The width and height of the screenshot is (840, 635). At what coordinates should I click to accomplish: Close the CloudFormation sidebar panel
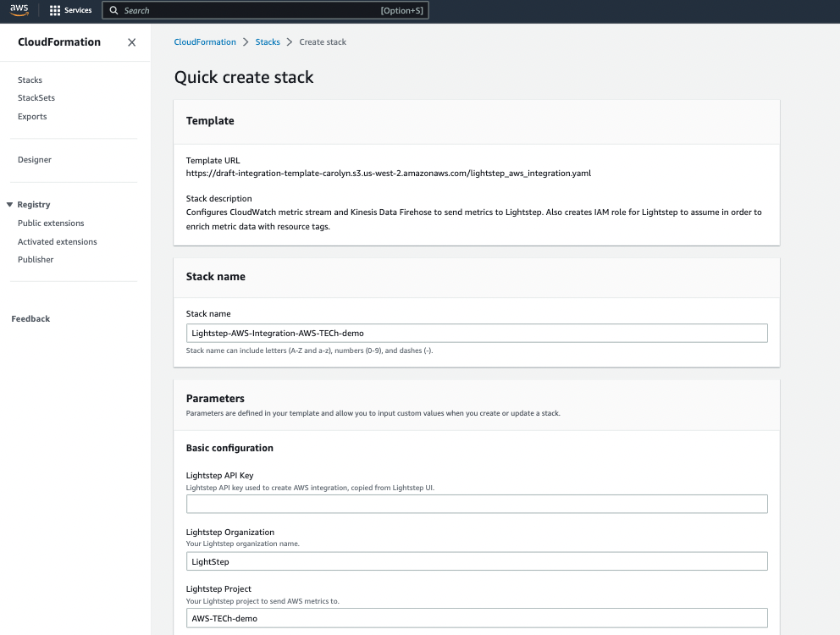coord(131,41)
